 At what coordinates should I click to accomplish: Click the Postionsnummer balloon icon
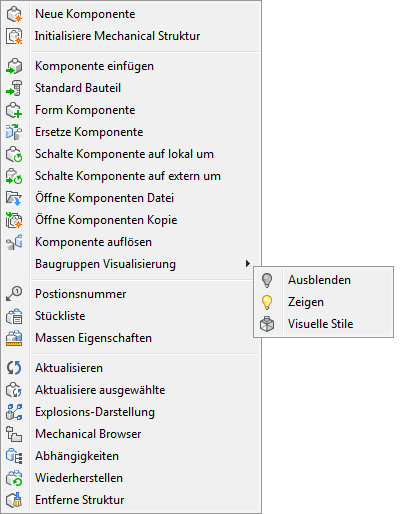pyautogui.click(x=14, y=294)
